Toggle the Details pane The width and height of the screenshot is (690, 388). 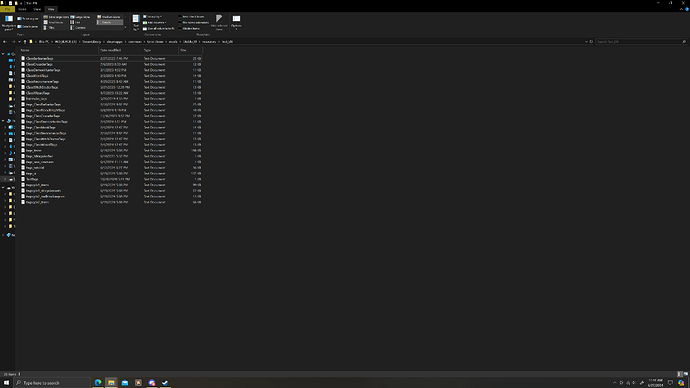(28, 26)
